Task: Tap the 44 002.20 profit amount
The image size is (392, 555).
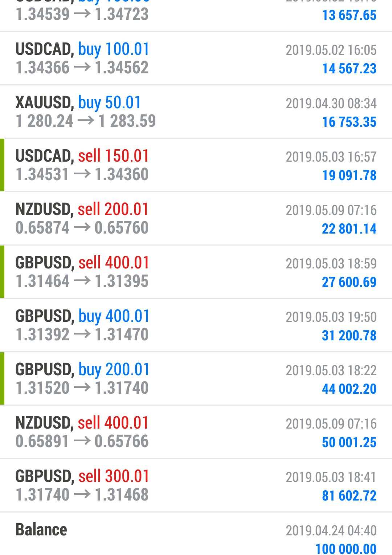Action: pos(349,389)
